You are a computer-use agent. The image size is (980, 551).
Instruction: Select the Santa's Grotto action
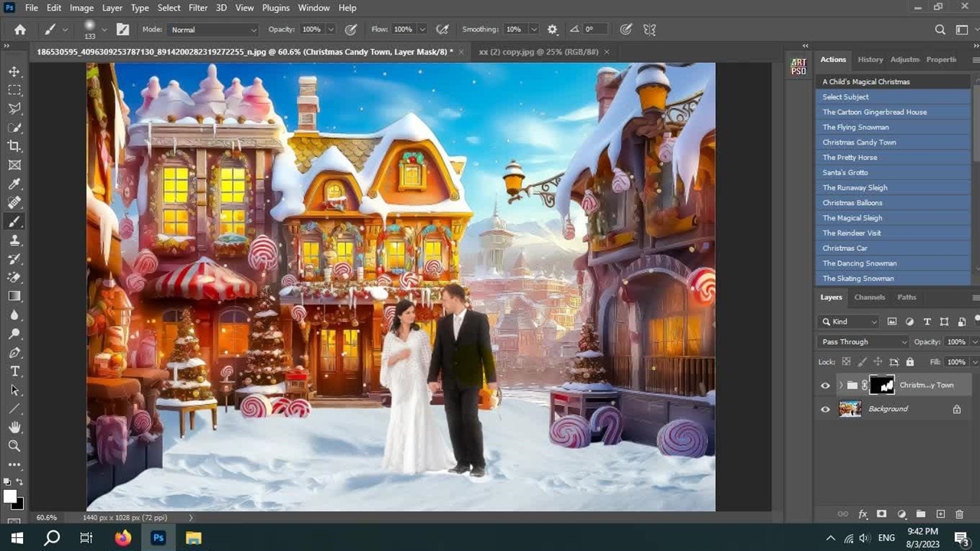coord(844,172)
